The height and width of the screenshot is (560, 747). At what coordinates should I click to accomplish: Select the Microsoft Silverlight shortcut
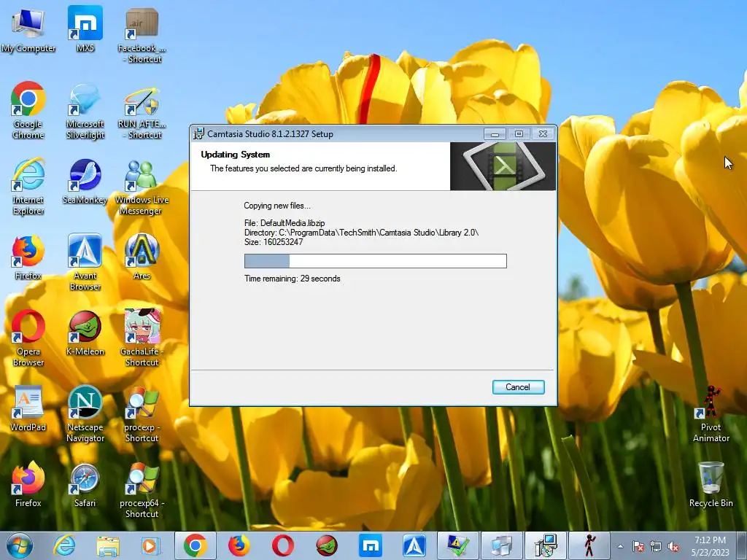(x=85, y=111)
